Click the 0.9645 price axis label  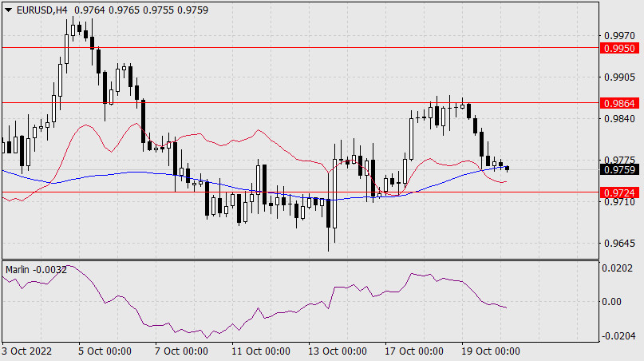tap(620, 243)
